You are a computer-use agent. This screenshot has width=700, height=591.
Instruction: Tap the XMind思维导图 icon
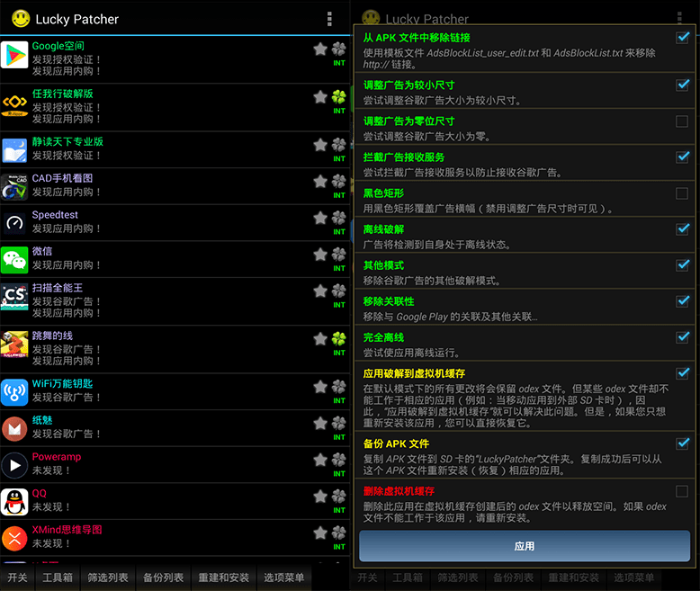pyautogui.click(x=14, y=539)
